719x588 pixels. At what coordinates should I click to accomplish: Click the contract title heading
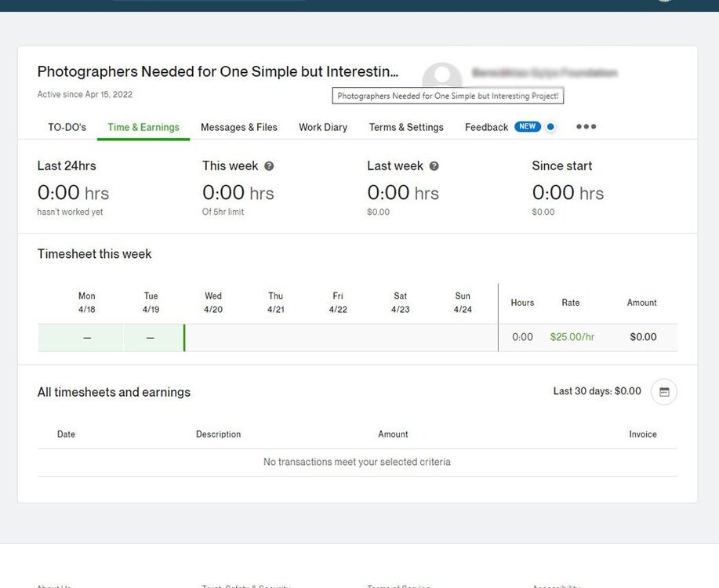click(x=218, y=71)
